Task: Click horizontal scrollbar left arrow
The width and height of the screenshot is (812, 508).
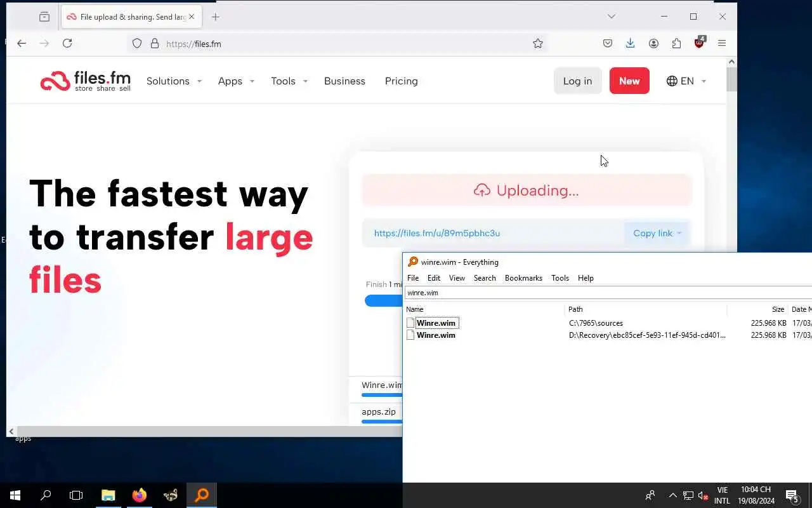Action: click(11, 431)
